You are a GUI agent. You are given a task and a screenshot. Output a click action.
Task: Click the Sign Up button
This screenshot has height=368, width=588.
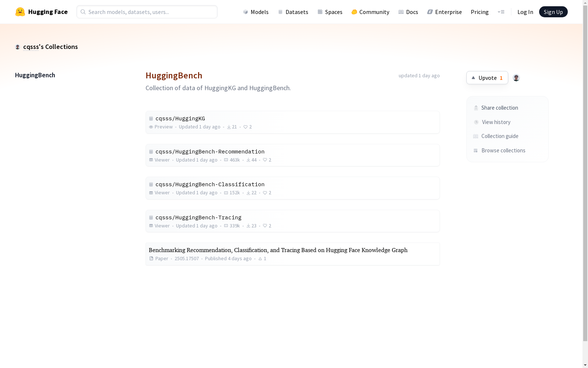[553, 12]
